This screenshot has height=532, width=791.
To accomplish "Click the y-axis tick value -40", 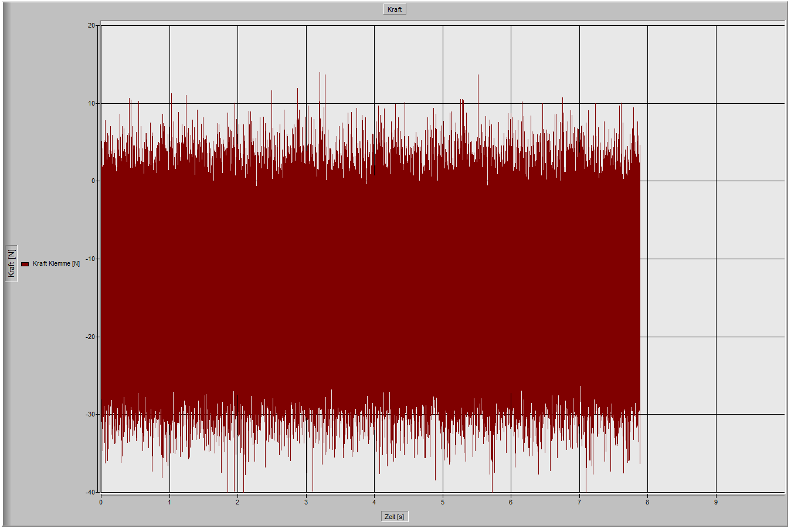I will tap(90, 493).
